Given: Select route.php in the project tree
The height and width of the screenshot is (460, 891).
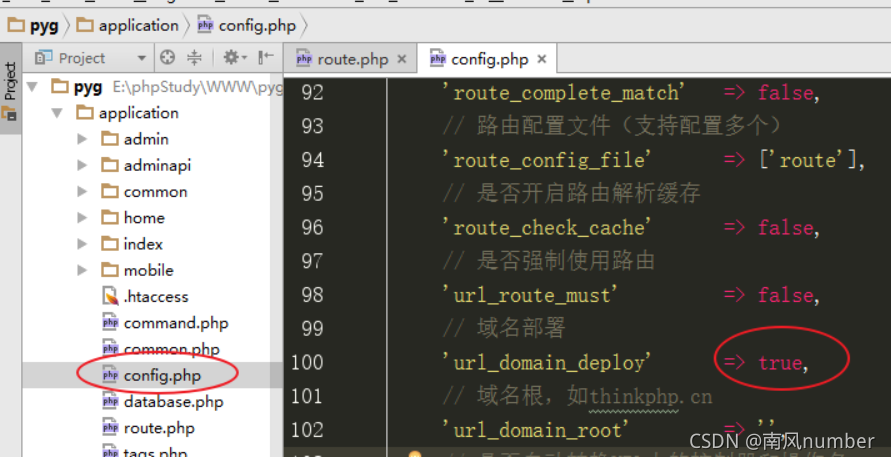Looking at the screenshot, I should point(160,428).
